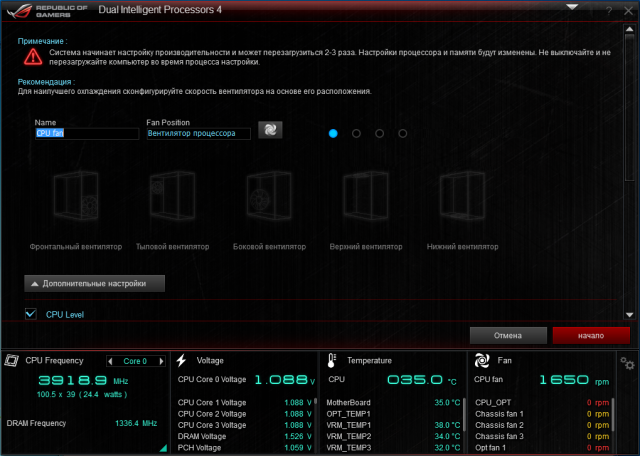Toggle the CPU Level checkbox
Viewport: 640px width, 456px height.
[31, 314]
